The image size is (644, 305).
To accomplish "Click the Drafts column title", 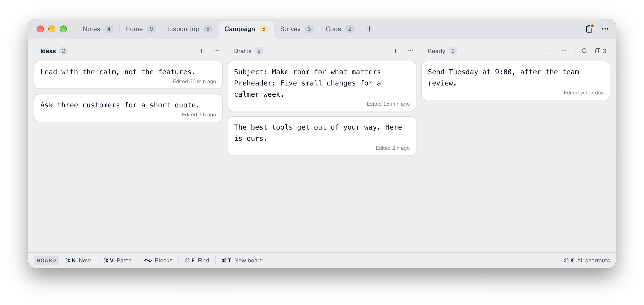I will 242,51.
